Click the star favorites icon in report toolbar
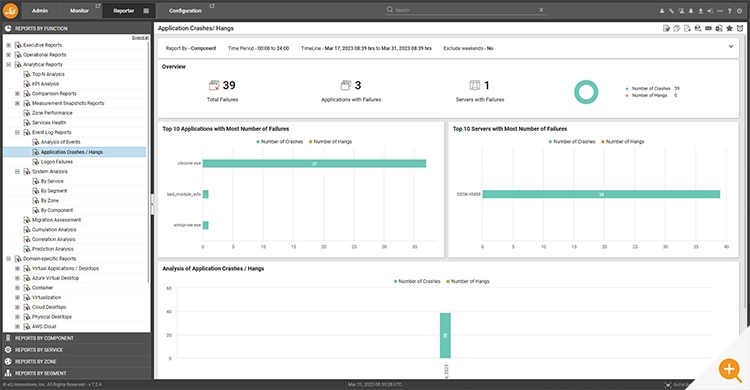 (729, 28)
